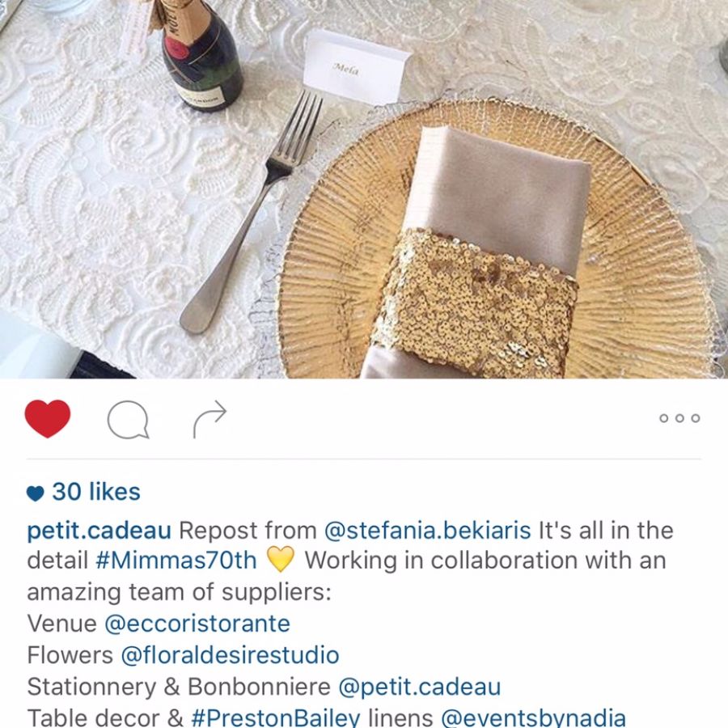Tap the #Mimmas70th hashtag
This screenshot has height=728, width=728.
tap(176, 561)
